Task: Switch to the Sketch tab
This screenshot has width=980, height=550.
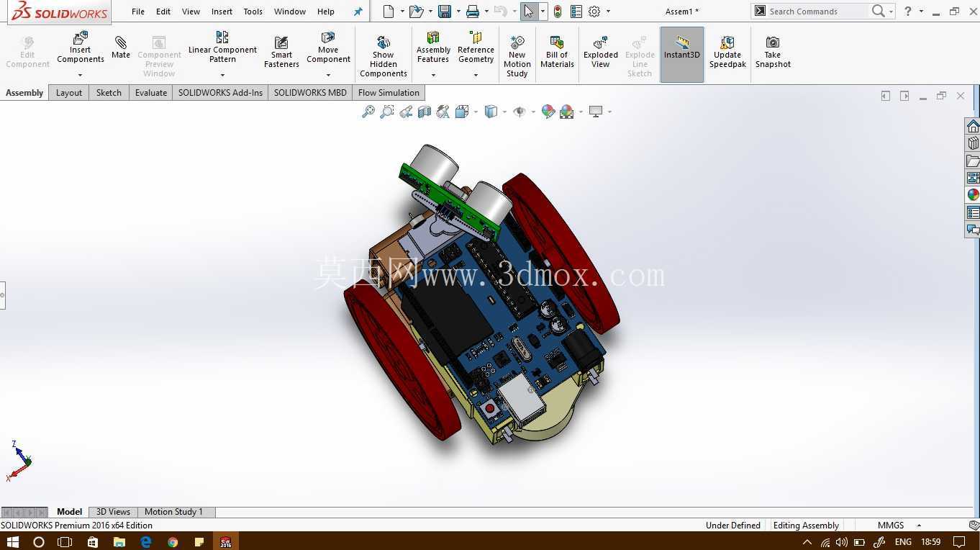Action: coord(109,92)
